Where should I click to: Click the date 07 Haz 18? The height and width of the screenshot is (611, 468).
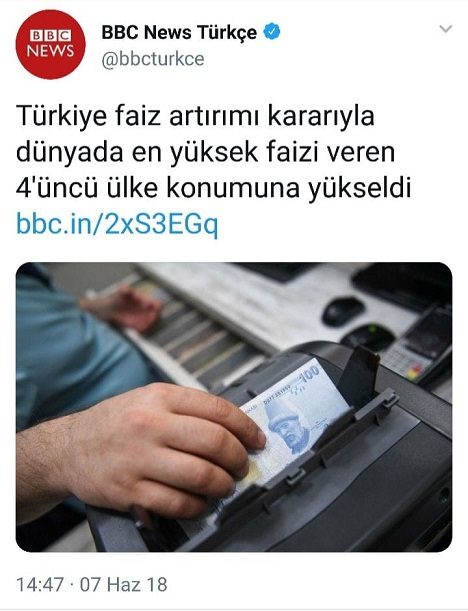(124, 585)
